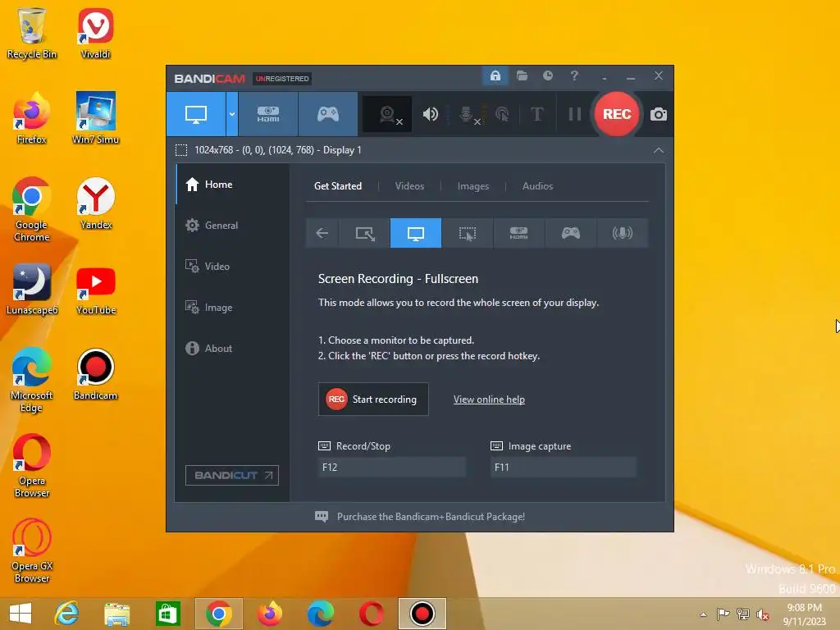Switch to the Audios tab

click(537, 186)
